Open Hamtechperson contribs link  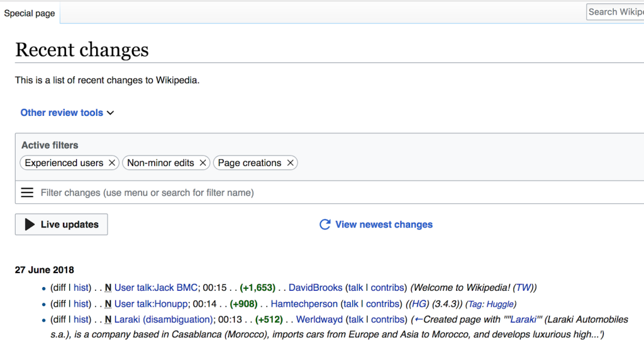coord(382,304)
